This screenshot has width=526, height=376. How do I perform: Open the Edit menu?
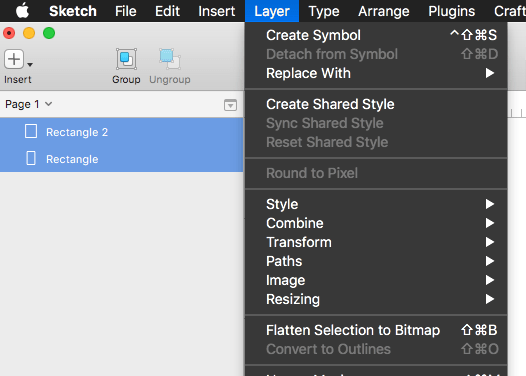coord(167,11)
